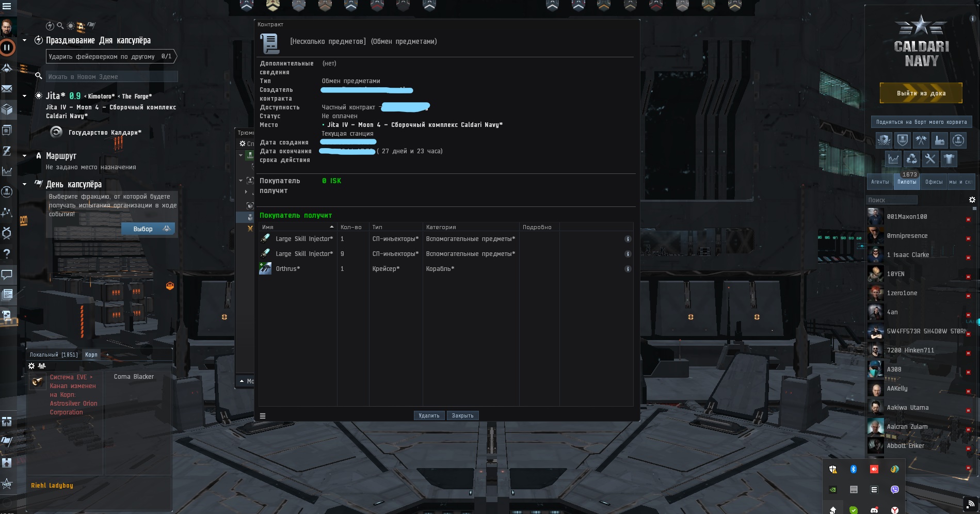The height and width of the screenshot is (514, 980).
Task: Focus the Поиск pilot search field
Action: (892, 200)
